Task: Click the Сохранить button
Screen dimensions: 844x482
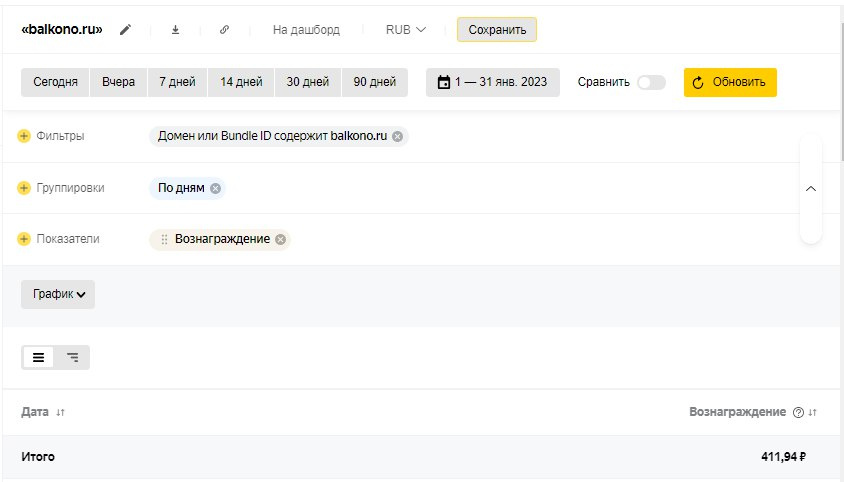Action: (x=497, y=30)
